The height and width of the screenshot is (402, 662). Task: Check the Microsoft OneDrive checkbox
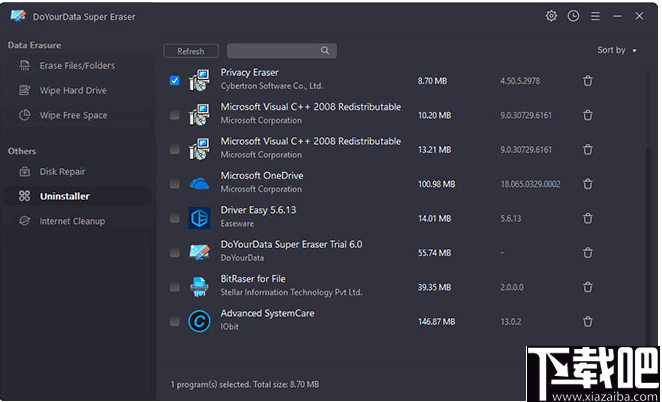[174, 184]
